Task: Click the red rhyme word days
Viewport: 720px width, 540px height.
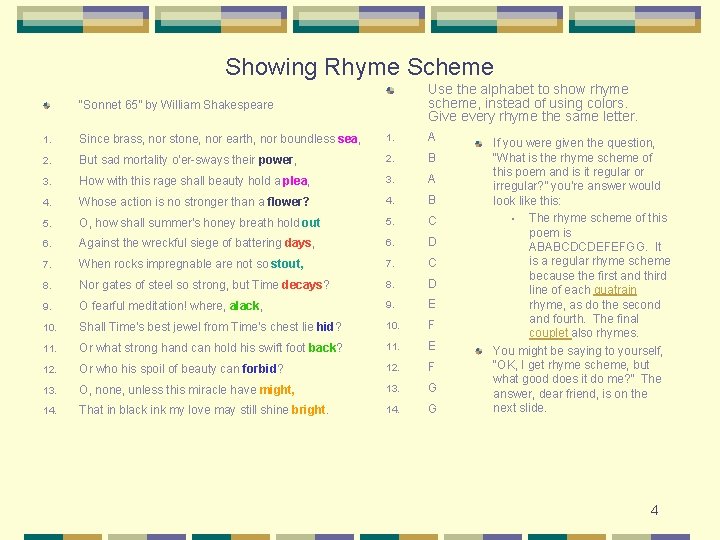Action: click(298, 243)
